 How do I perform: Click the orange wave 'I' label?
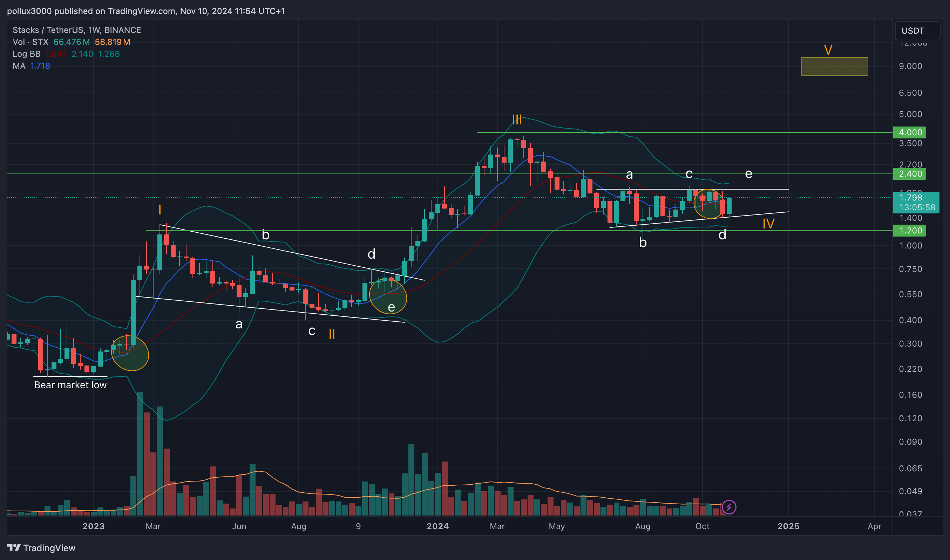point(160,210)
